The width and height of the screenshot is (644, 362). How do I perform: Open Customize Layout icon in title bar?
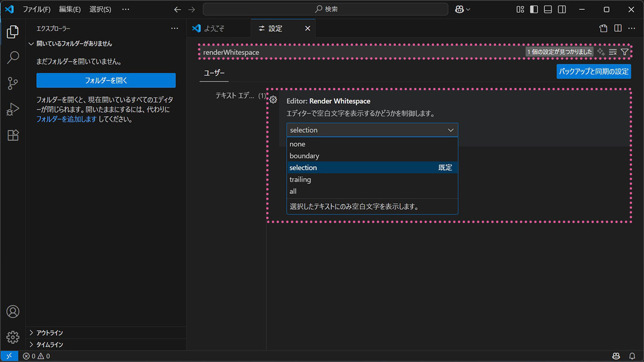(520, 9)
